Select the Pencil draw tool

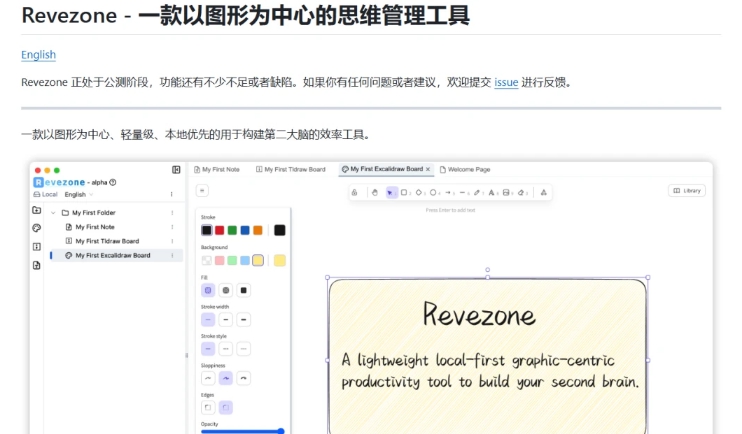[x=477, y=193]
